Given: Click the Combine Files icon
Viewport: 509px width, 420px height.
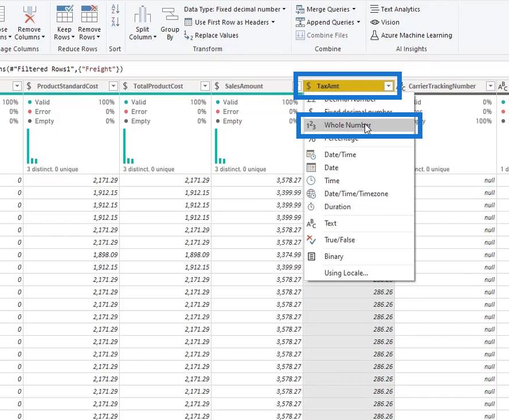Looking at the screenshot, I should click(x=300, y=36).
